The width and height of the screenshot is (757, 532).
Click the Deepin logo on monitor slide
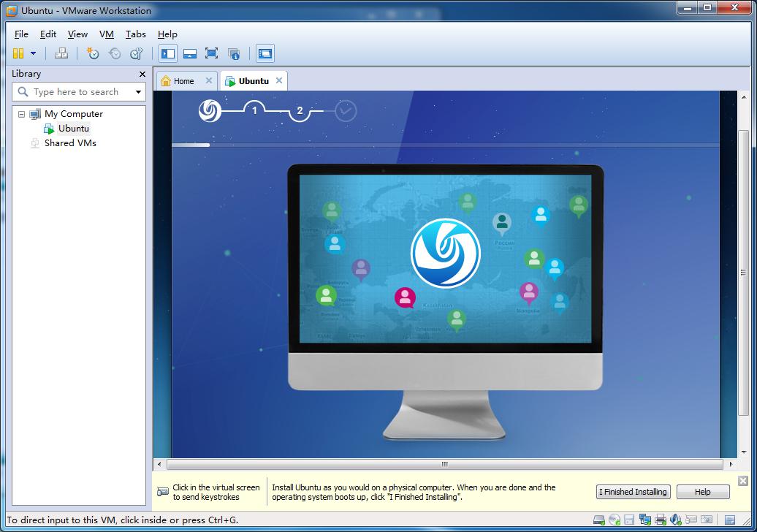(x=445, y=253)
